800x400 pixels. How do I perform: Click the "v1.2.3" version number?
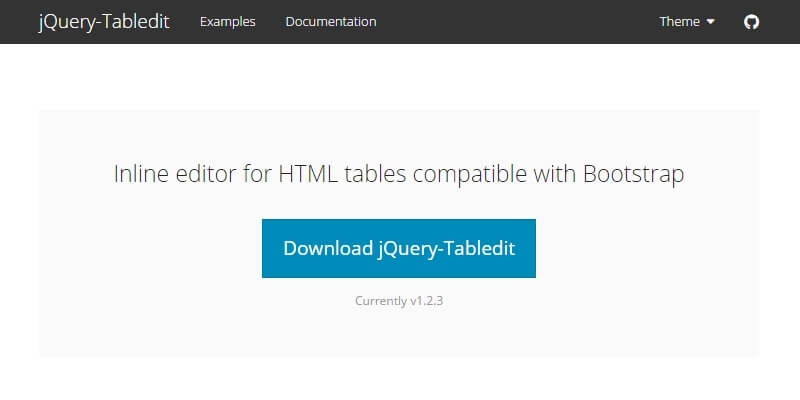[x=426, y=300]
